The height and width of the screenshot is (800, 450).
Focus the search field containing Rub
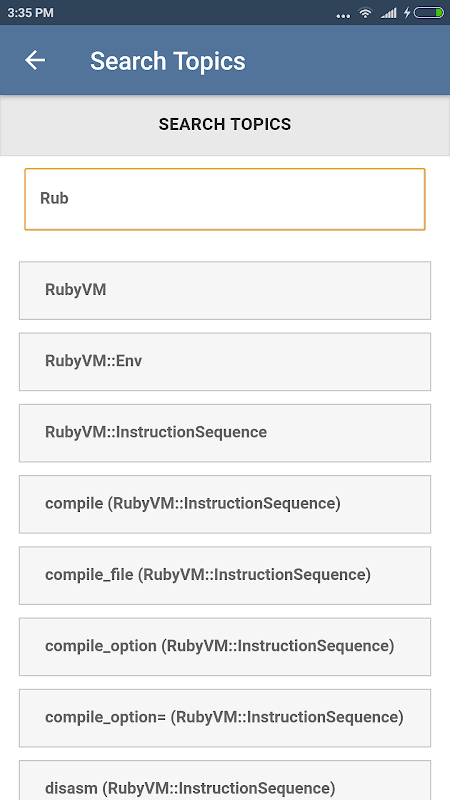(x=224, y=199)
